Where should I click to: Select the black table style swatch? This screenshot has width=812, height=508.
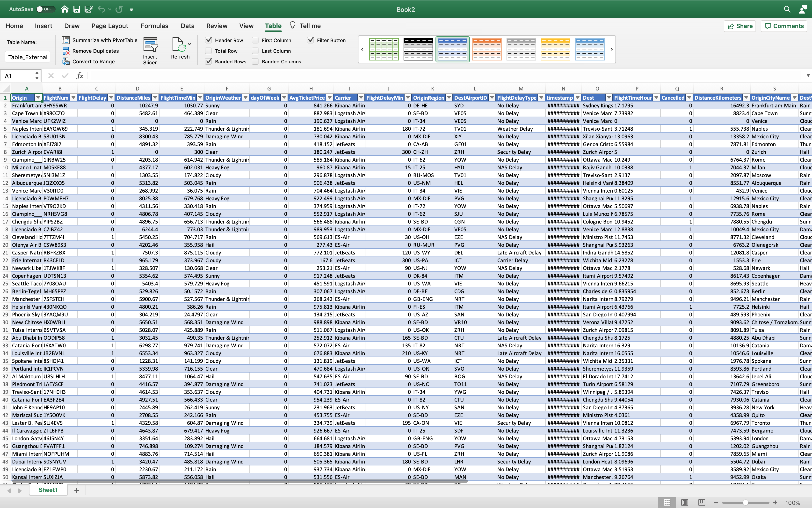coord(418,49)
